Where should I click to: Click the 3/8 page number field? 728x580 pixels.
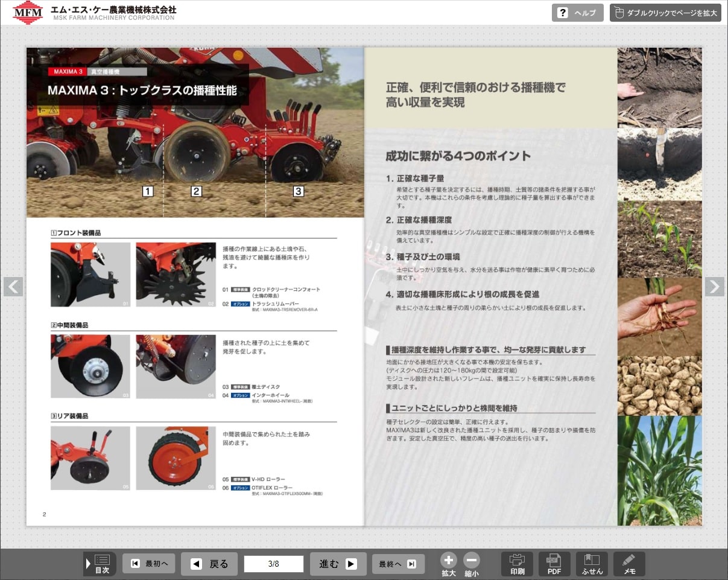point(273,564)
